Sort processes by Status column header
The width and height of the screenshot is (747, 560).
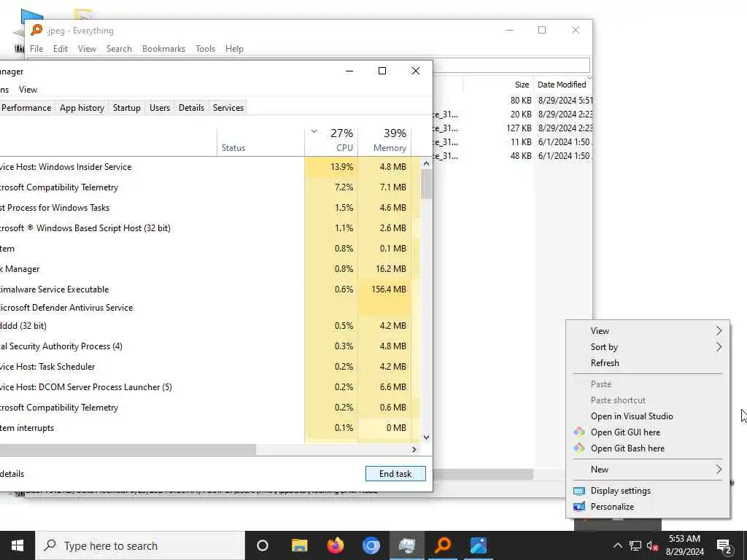tap(260, 141)
